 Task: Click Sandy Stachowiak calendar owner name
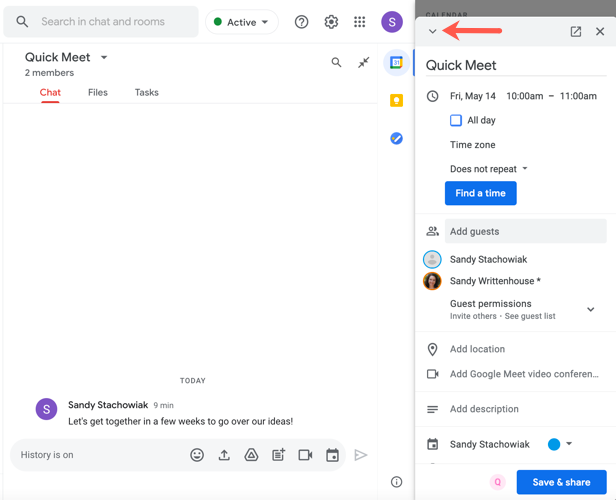pos(490,444)
